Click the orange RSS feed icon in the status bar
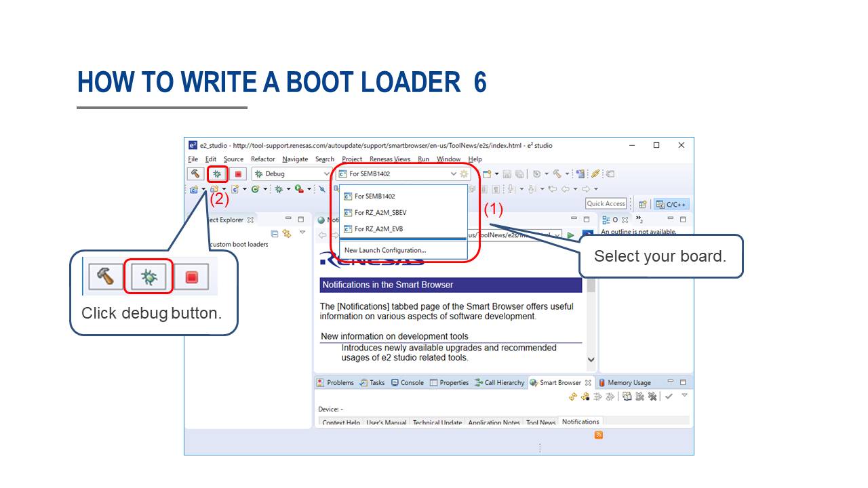The width and height of the screenshot is (868, 488). tap(599, 435)
